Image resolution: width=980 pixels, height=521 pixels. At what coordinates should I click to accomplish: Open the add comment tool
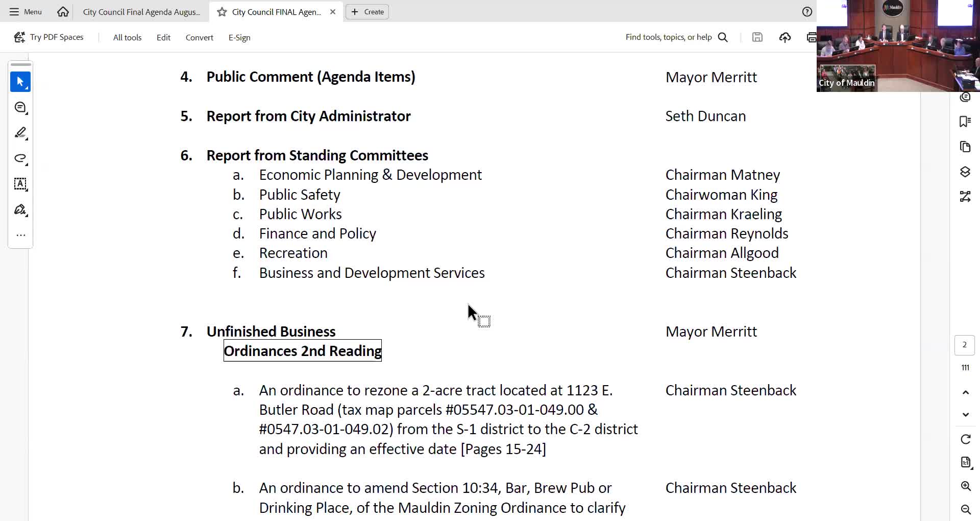tap(20, 107)
